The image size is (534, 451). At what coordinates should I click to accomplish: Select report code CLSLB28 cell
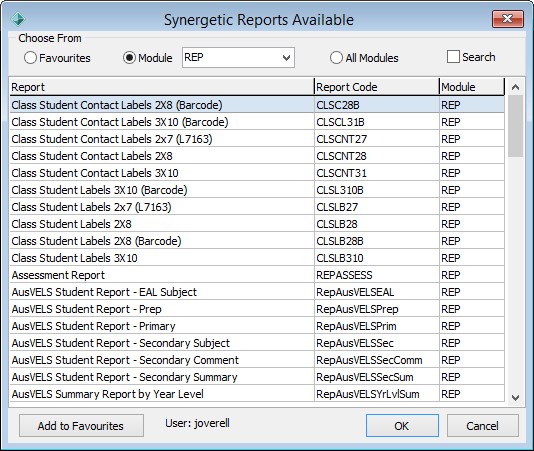377,224
